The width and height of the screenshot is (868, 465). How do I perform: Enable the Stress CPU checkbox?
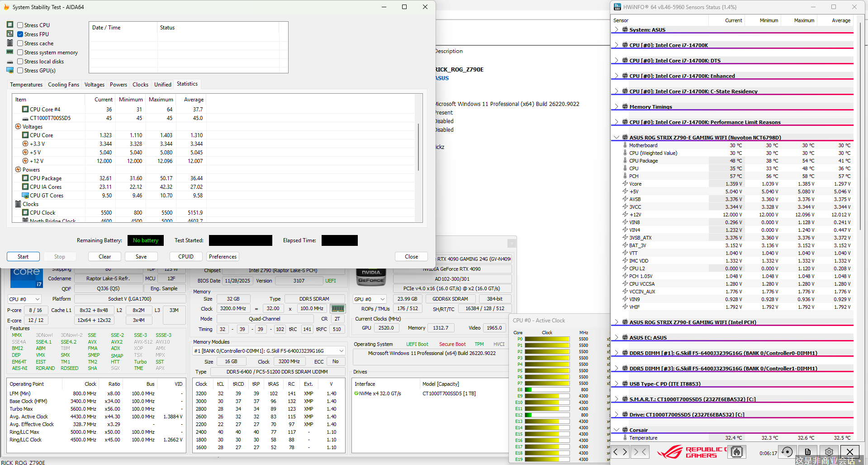pyautogui.click(x=20, y=25)
